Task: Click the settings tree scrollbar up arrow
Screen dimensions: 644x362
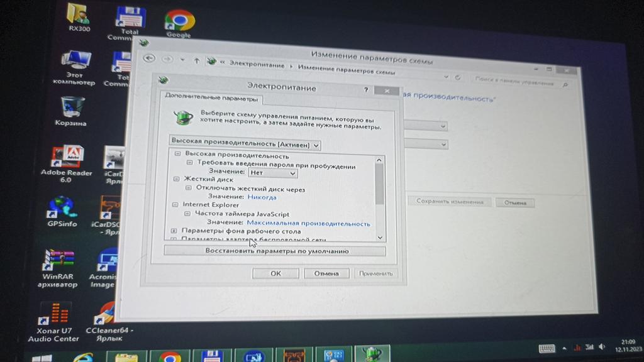Action: coord(379,160)
